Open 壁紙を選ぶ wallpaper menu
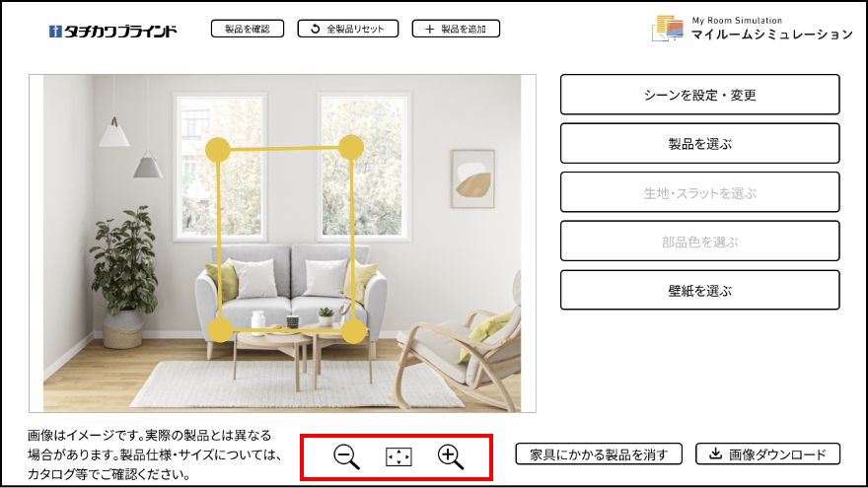This screenshot has width=868, height=488. (x=699, y=290)
